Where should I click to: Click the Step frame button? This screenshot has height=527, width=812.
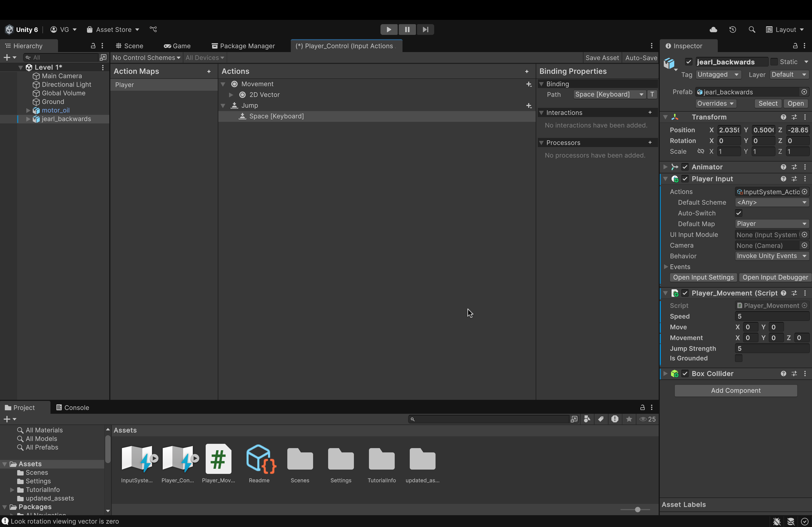coord(425,30)
